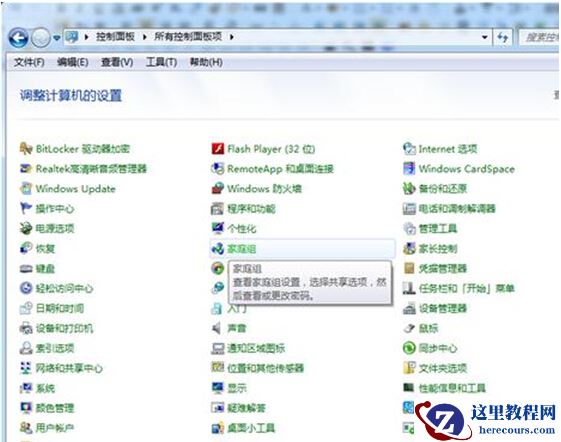Go back with the Back arrow button
The height and width of the screenshot is (442, 561).
[x=18, y=37]
